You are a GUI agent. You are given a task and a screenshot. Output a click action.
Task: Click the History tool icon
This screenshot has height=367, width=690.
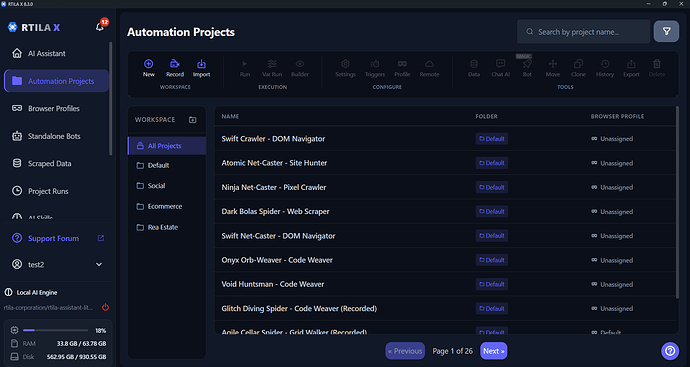[x=605, y=64]
